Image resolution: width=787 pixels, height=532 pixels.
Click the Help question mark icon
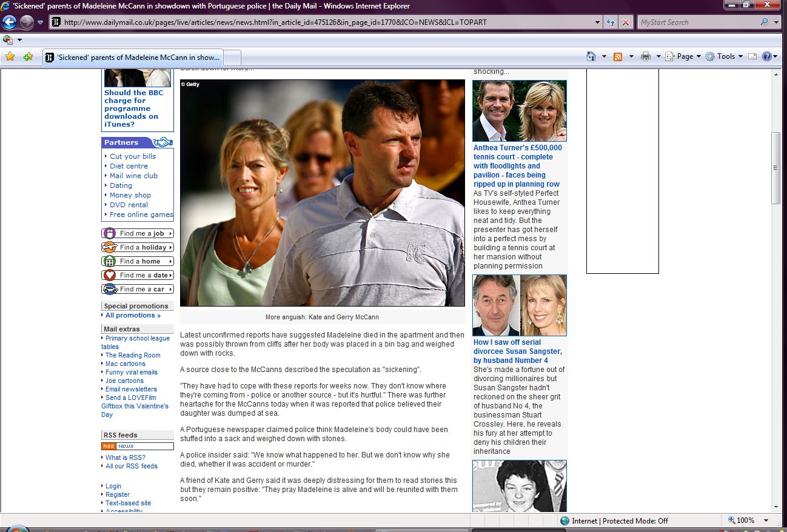point(766,56)
